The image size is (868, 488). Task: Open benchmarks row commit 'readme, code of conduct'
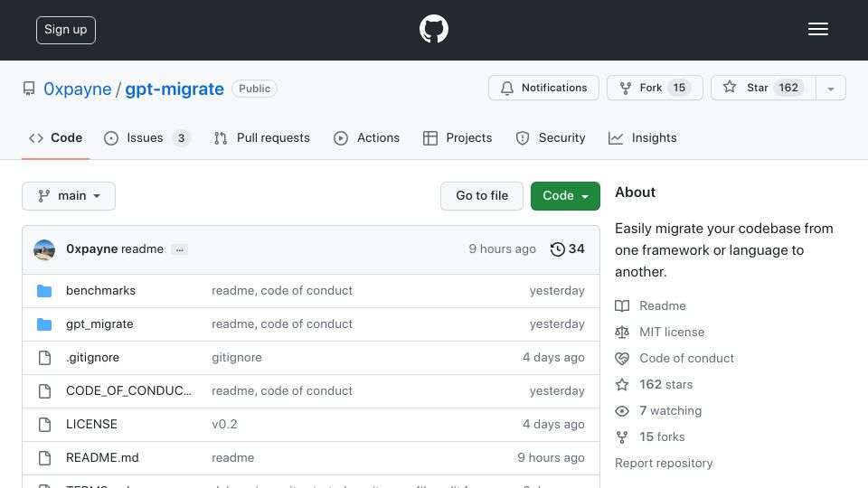(282, 290)
